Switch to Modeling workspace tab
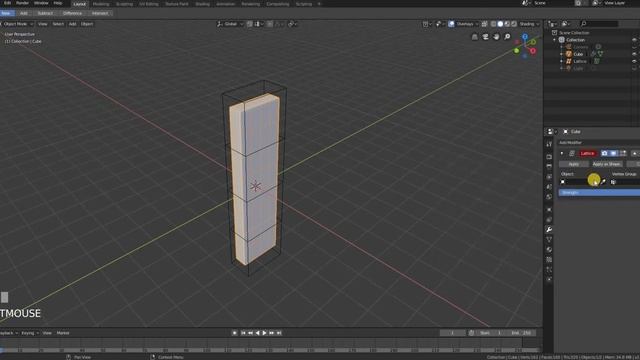This screenshot has height=360, width=640. (x=101, y=4)
